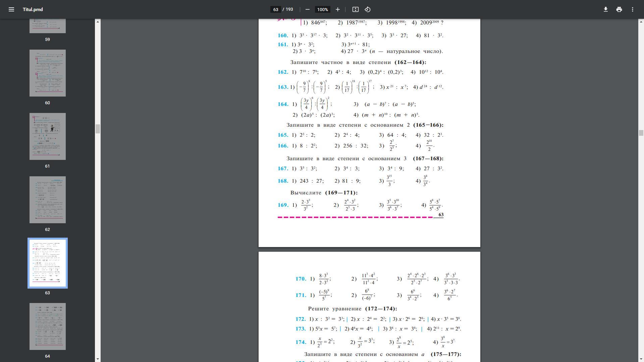Click the thumbnail panel scroll-up arrow

[x=98, y=22]
